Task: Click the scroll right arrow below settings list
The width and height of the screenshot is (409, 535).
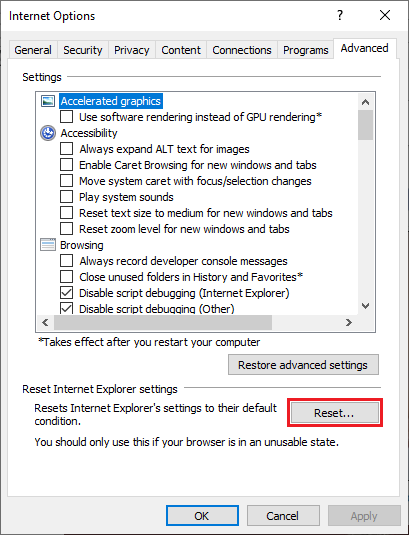Action: coord(349,322)
